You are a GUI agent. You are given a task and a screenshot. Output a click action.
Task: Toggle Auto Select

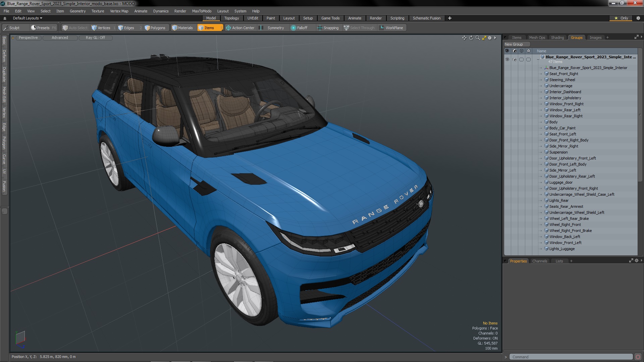(x=75, y=28)
